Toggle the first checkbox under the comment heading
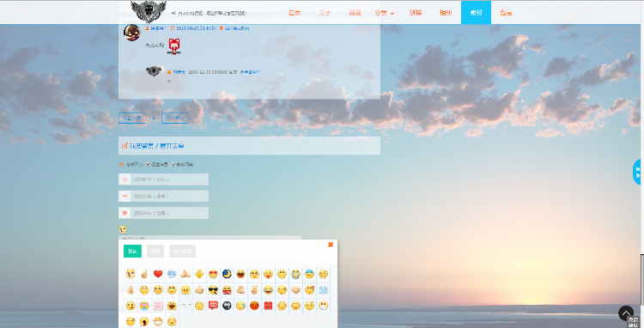The image size is (644, 328). 149,164
